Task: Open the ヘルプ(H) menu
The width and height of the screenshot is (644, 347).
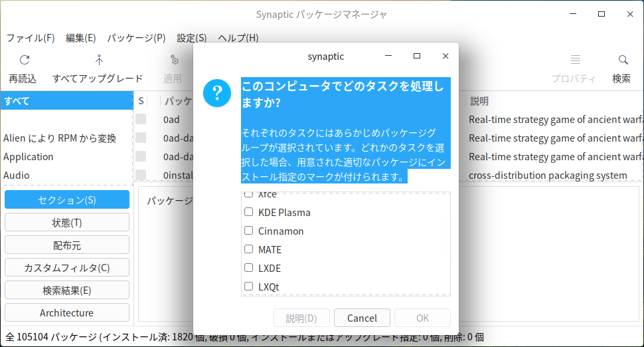Action: point(238,38)
